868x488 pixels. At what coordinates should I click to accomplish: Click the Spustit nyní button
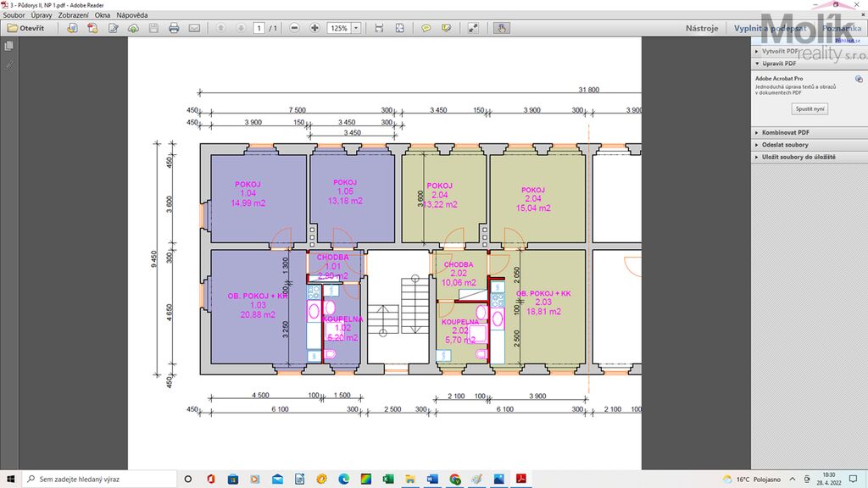point(810,109)
